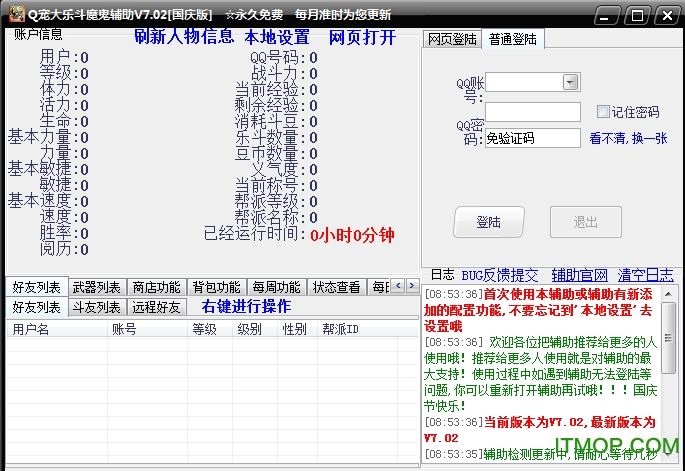
Task: Click 清空日志 link
Action: [646, 275]
